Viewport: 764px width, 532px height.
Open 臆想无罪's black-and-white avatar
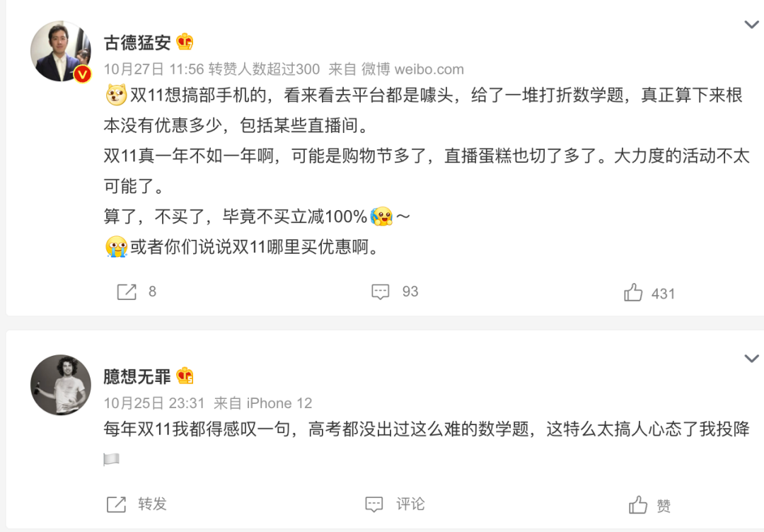60,385
